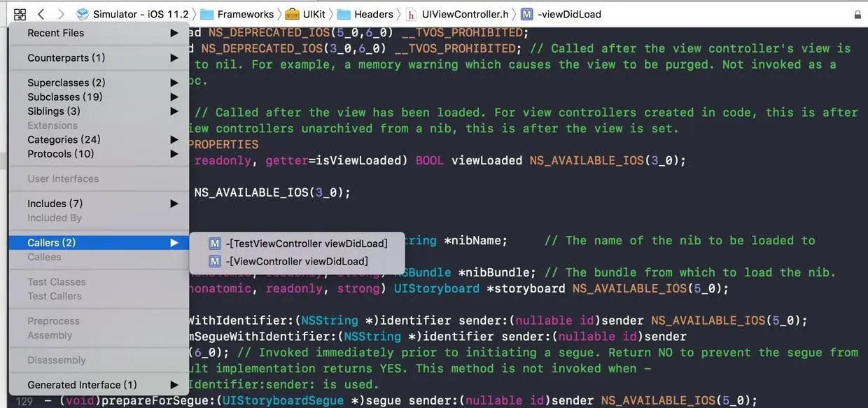The height and width of the screenshot is (408, 868).
Task: Click method icon of TestViewController viewDidLoad
Action: click(x=215, y=244)
